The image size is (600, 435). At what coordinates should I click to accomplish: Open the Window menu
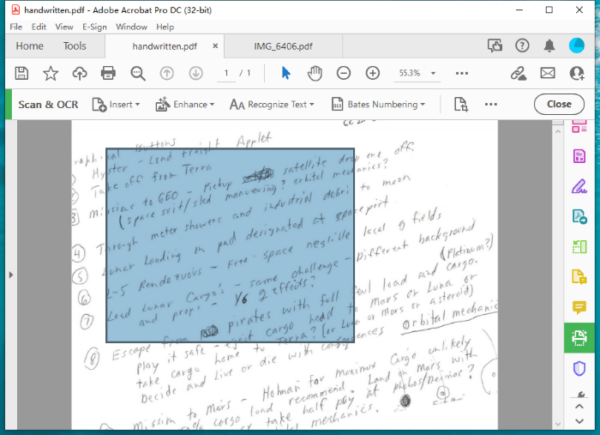(x=131, y=27)
